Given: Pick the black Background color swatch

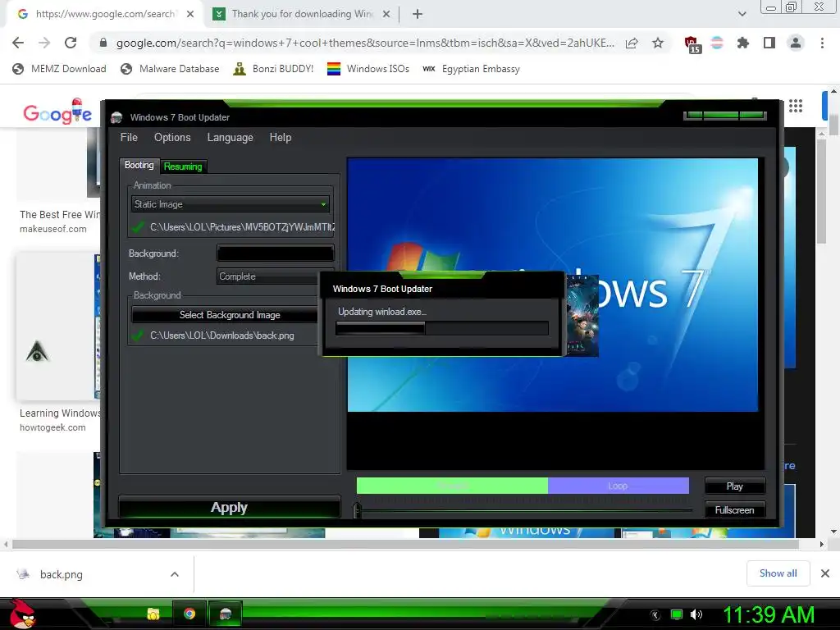Looking at the screenshot, I should pyautogui.click(x=276, y=253).
